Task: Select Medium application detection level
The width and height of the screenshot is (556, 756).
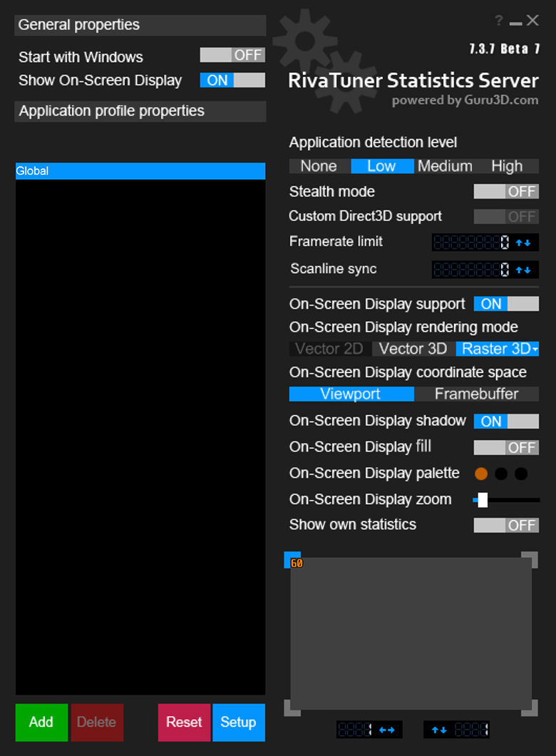Action: [x=445, y=166]
